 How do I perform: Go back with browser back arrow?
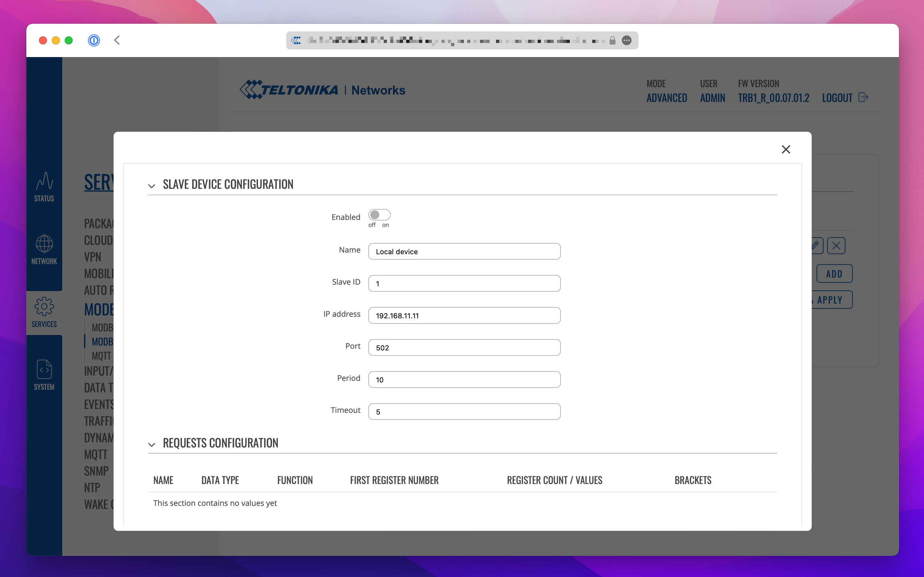[x=117, y=40]
